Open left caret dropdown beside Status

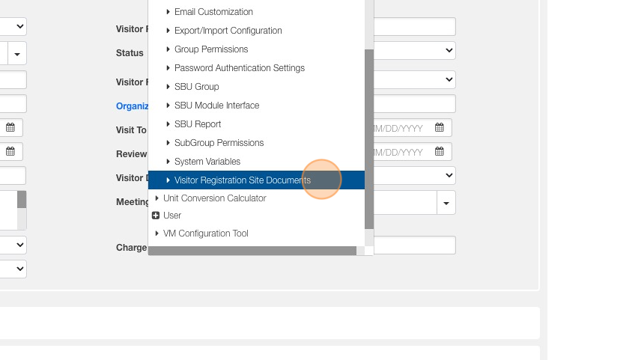(x=16, y=53)
